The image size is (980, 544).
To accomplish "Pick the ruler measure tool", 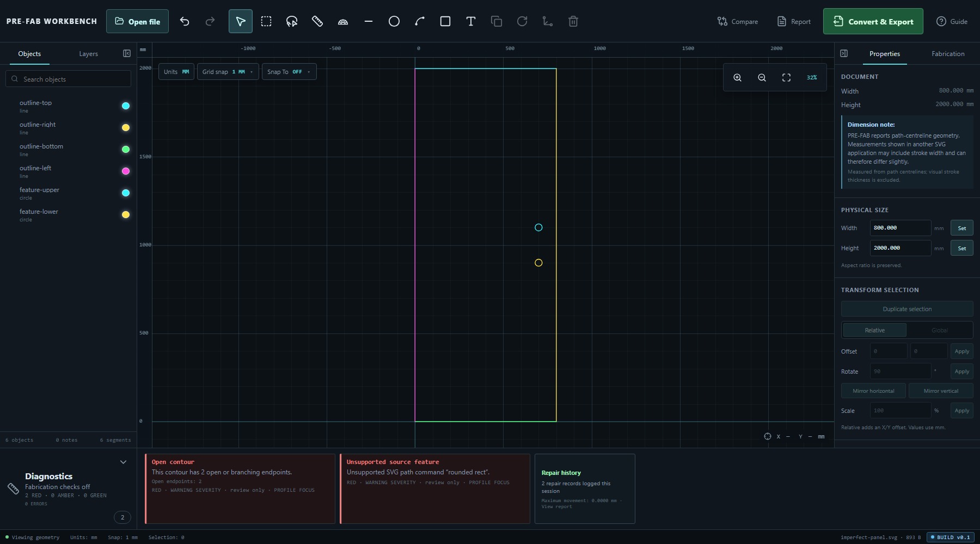I will (317, 21).
